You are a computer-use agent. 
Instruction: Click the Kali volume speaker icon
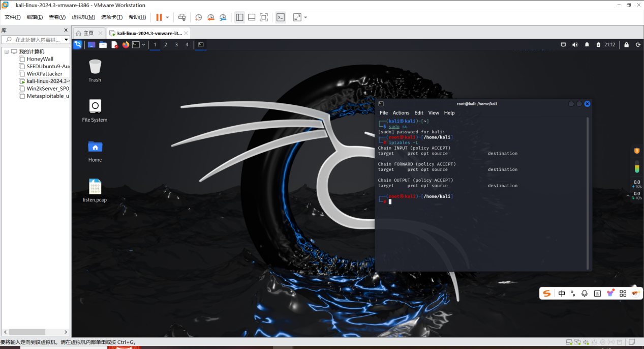click(575, 45)
